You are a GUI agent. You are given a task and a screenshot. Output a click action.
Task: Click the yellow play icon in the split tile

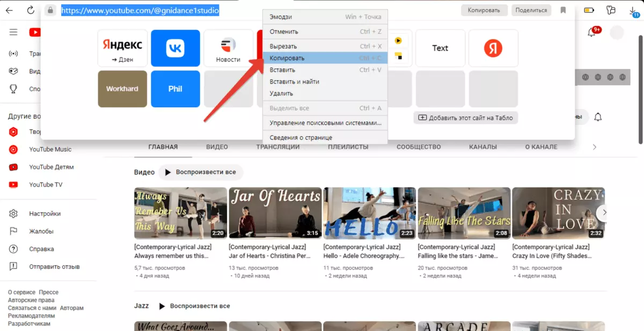[398, 40]
